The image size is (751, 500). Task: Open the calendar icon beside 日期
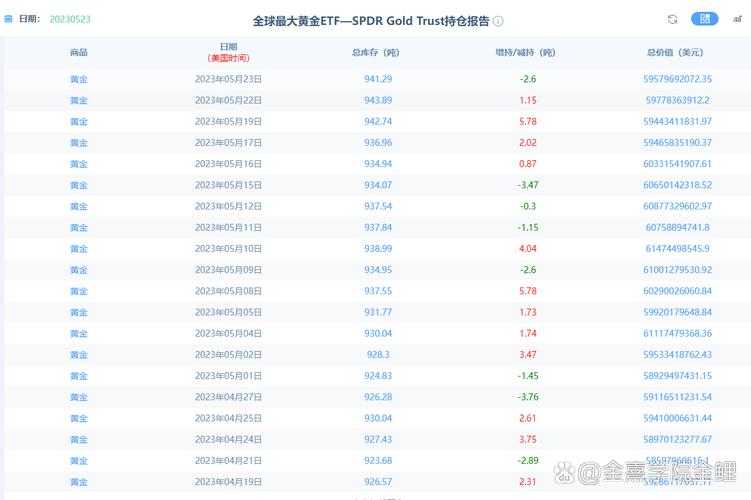coord(8,19)
